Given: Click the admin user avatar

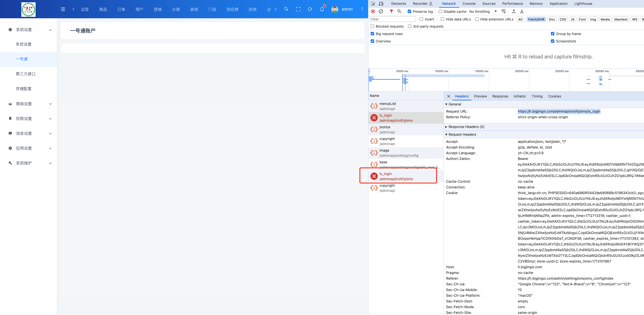Looking at the screenshot, I should point(335,9).
